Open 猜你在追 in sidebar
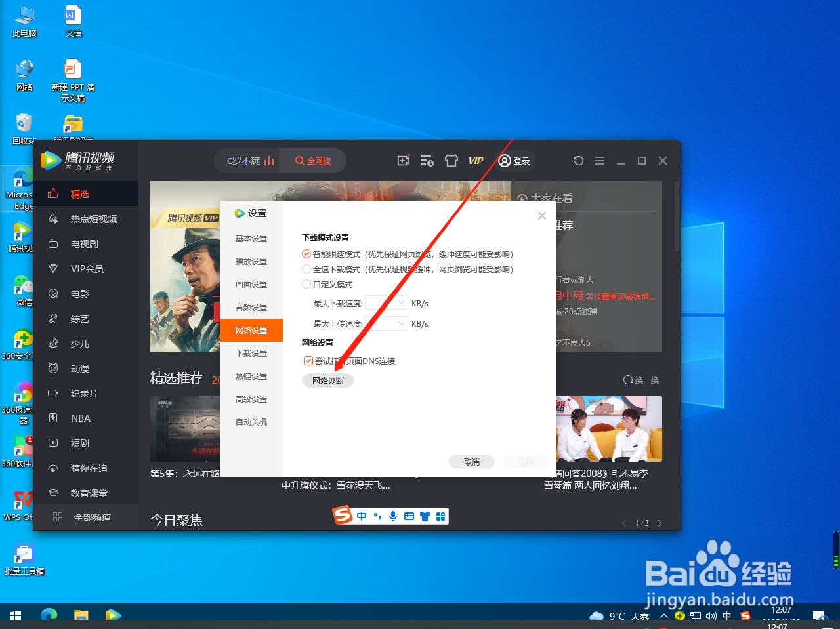Image resolution: width=840 pixels, height=629 pixels. 86,468
